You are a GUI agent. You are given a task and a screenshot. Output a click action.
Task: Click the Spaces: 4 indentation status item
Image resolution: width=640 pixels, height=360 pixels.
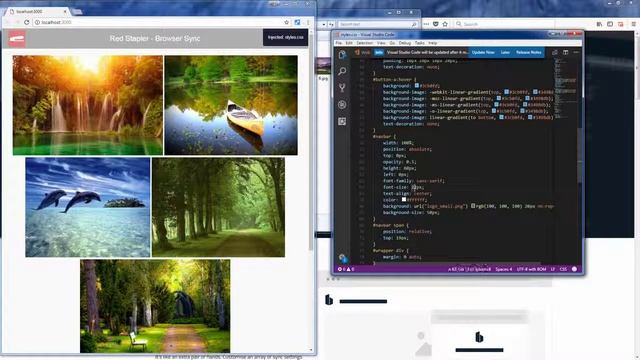503,269
